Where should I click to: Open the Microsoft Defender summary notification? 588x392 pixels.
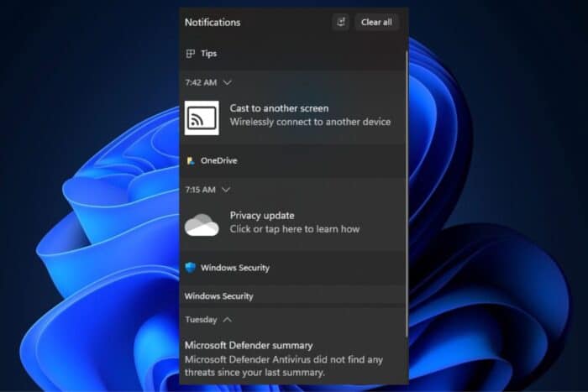(249, 345)
